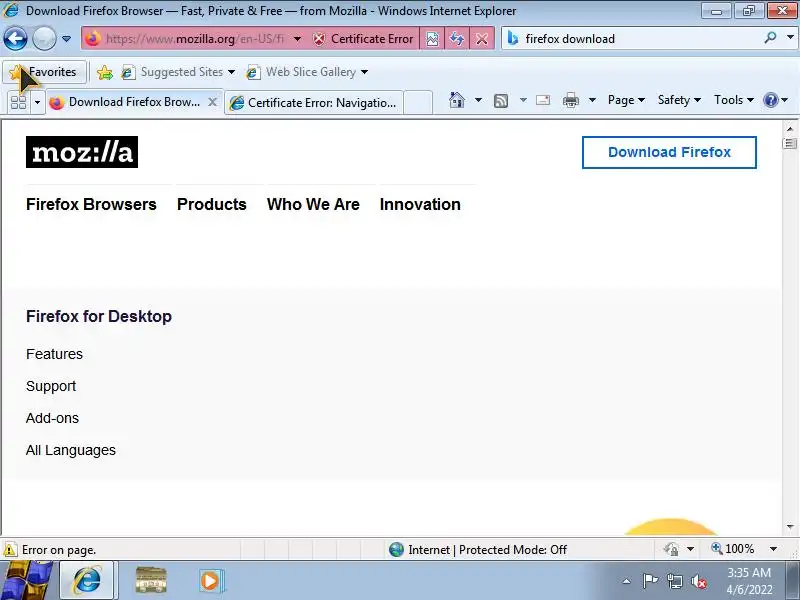The image size is (800, 600).
Task: Open Suggested Sites favorites item
Action: point(178,72)
